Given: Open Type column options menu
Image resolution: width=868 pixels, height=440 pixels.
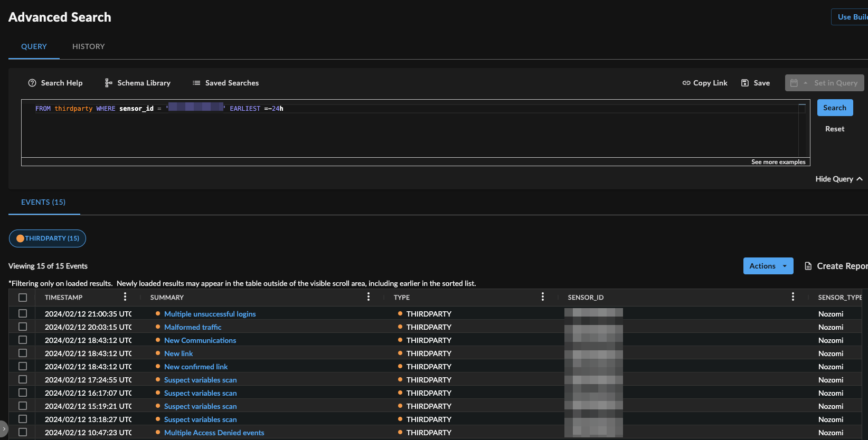Looking at the screenshot, I should 543,297.
